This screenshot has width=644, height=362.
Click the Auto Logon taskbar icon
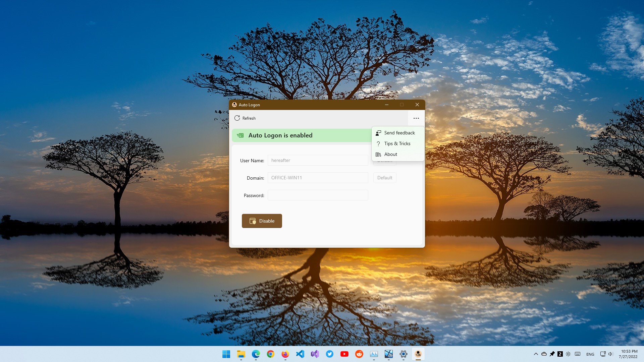click(418, 354)
